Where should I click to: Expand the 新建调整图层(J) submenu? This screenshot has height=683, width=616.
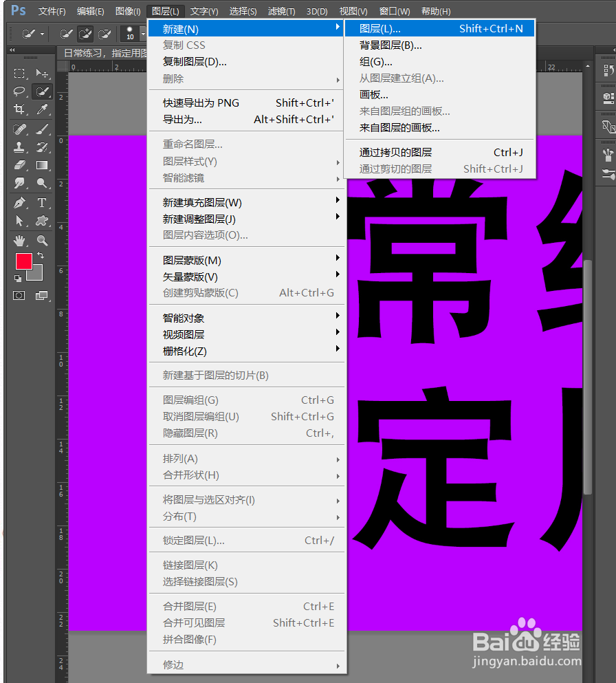(x=247, y=219)
